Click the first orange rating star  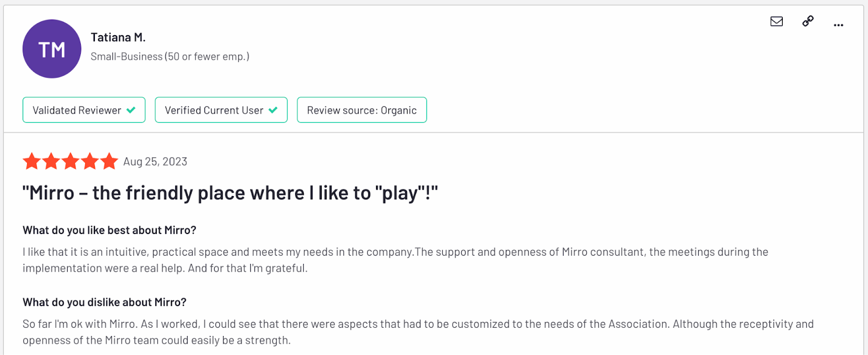[31, 161]
